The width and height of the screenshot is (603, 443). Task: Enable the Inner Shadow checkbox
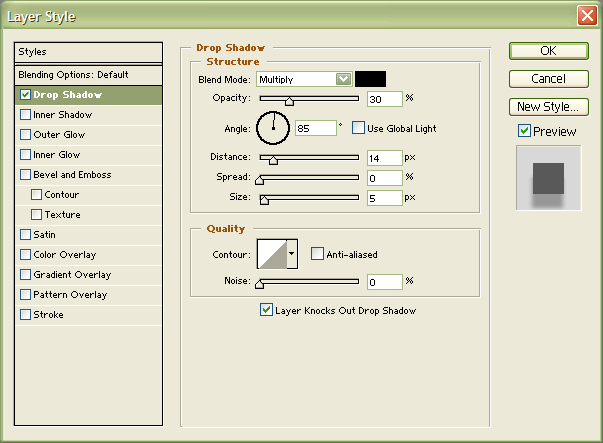(25, 115)
